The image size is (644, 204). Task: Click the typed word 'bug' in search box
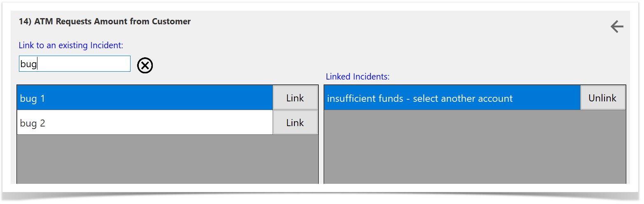28,64
